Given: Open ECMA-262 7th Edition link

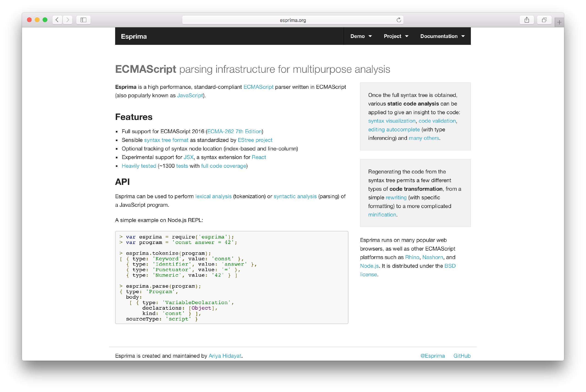Looking at the screenshot, I should tap(234, 131).
